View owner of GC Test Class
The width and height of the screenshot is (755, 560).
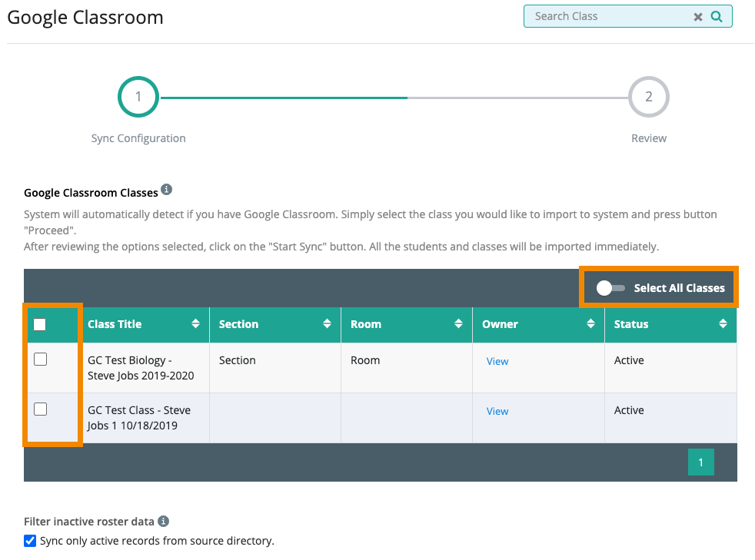click(497, 411)
